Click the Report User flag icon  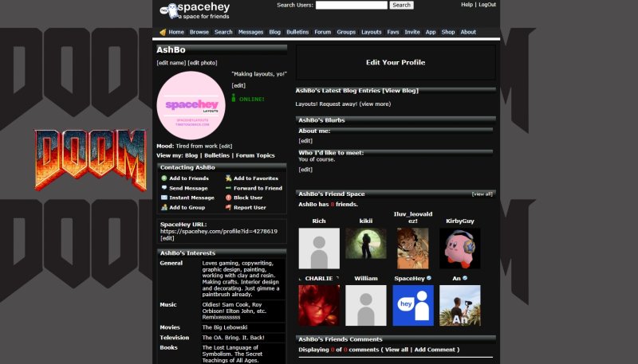coord(229,207)
